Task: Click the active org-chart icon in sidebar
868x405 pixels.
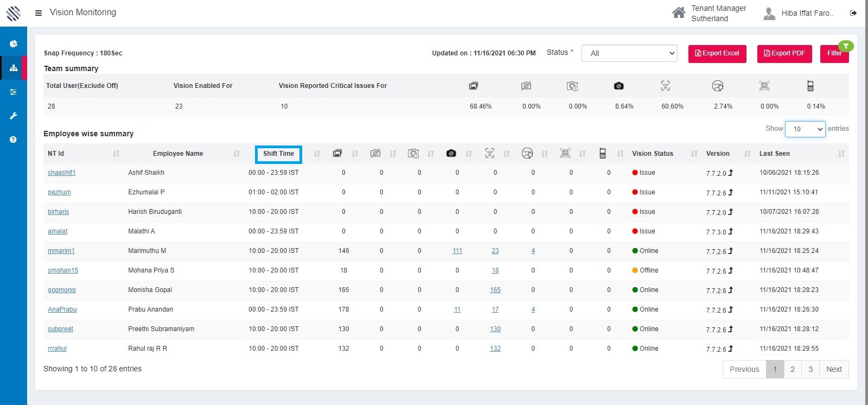Action: pos(14,68)
